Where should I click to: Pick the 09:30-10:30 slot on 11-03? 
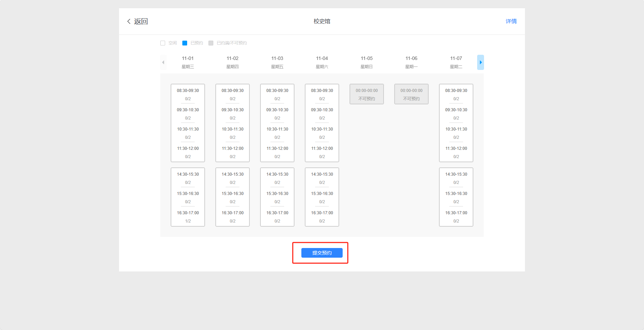(x=277, y=114)
